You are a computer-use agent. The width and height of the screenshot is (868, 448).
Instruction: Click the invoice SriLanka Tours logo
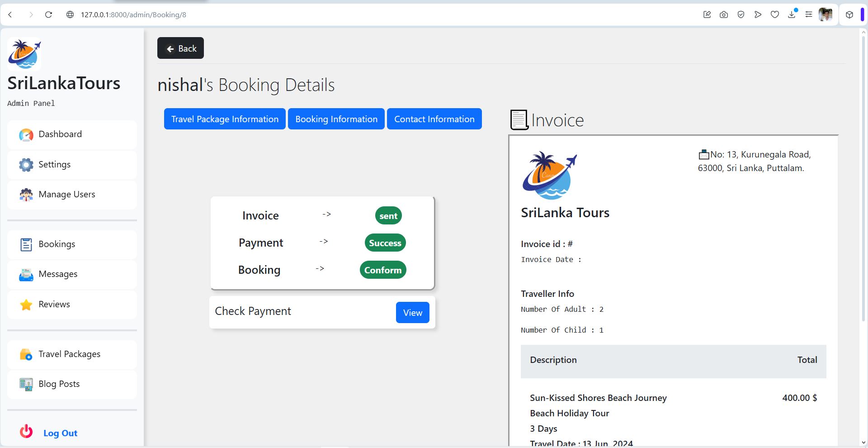click(550, 176)
